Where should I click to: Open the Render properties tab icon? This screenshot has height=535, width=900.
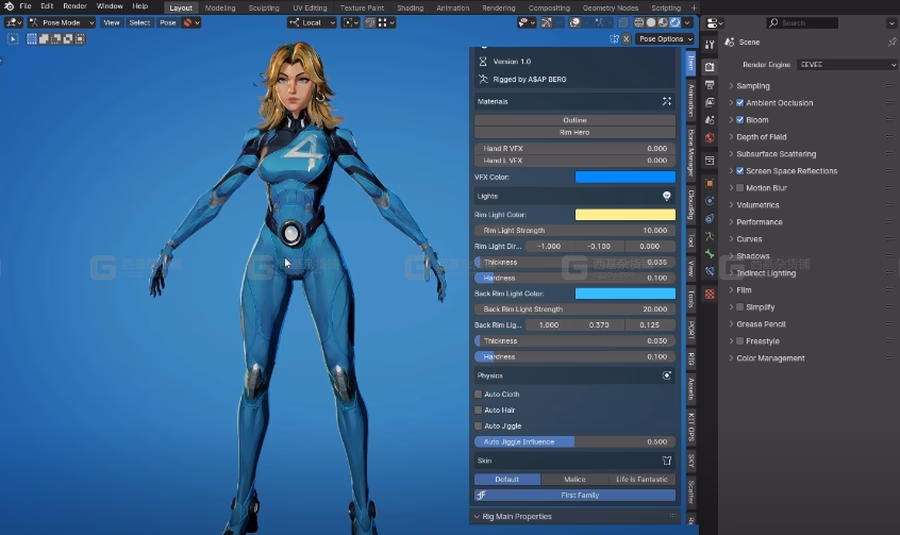pos(710,67)
